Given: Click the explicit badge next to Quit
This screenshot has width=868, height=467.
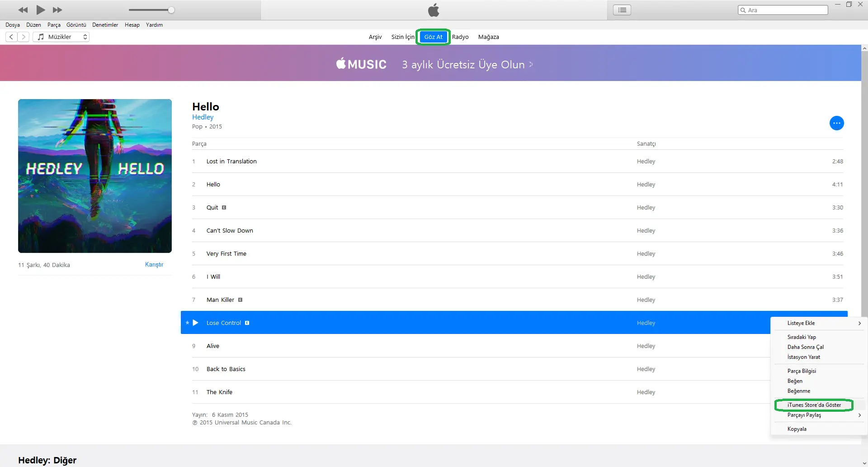Looking at the screenshot, I should (x=224, y=208).
